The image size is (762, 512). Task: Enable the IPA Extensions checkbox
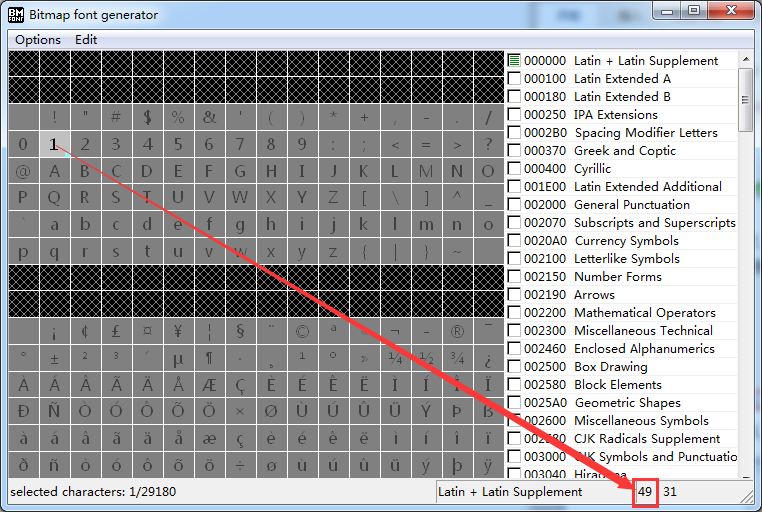[x=514, y=115]
